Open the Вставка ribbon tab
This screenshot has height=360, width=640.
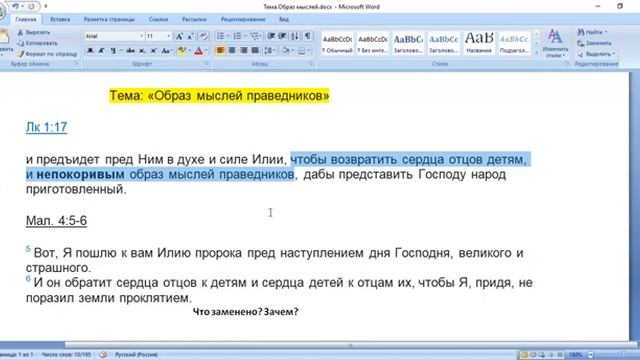60,19
